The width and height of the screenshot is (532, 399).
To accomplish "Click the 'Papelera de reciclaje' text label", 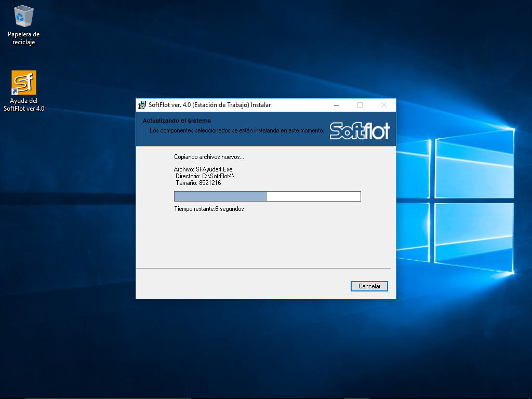I will coord(24,38).
